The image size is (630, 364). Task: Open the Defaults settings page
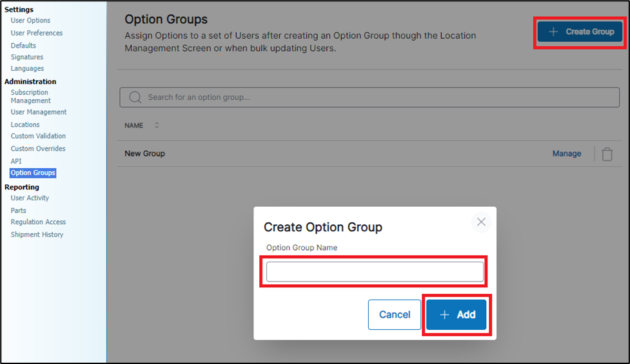click(x=23, y=46)
